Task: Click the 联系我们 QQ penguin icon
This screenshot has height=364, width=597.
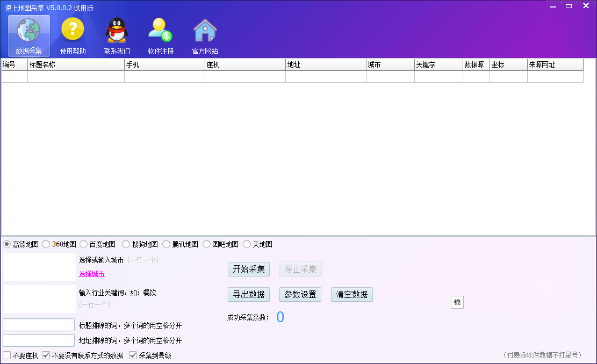Action: point(117,36)
